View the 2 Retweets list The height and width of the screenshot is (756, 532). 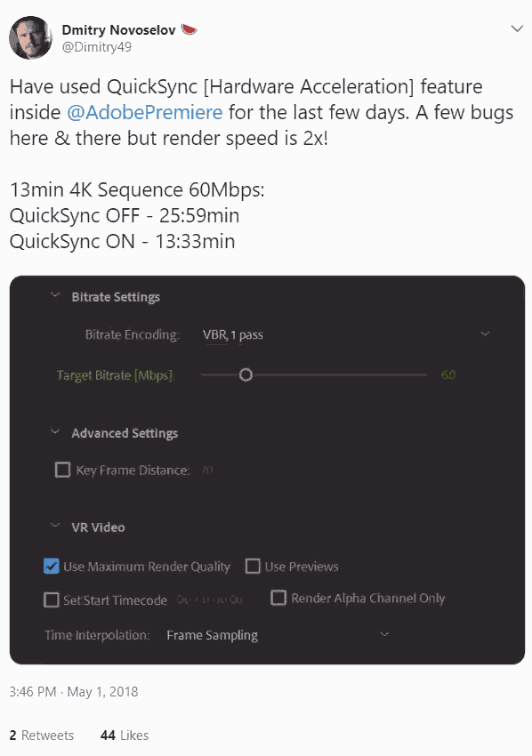point(42,736)
